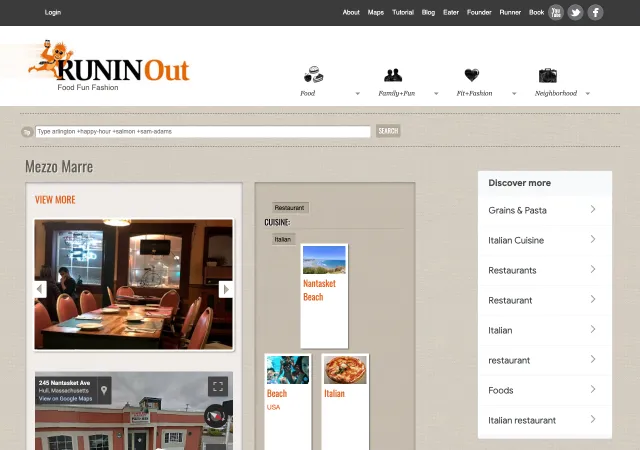Viewport: 640px width, 450px height.
Task: Click the Fit+Fashion heart icon
Action: point(472,75)
